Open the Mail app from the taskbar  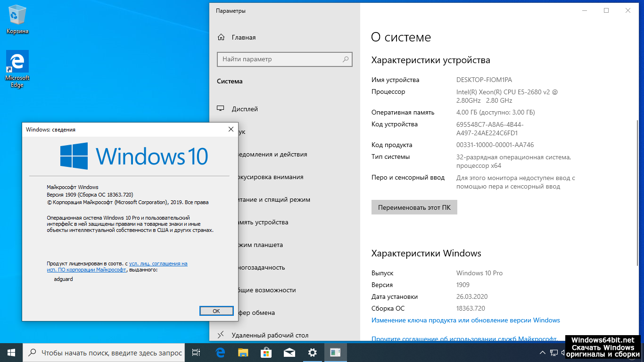click(289, 353)
